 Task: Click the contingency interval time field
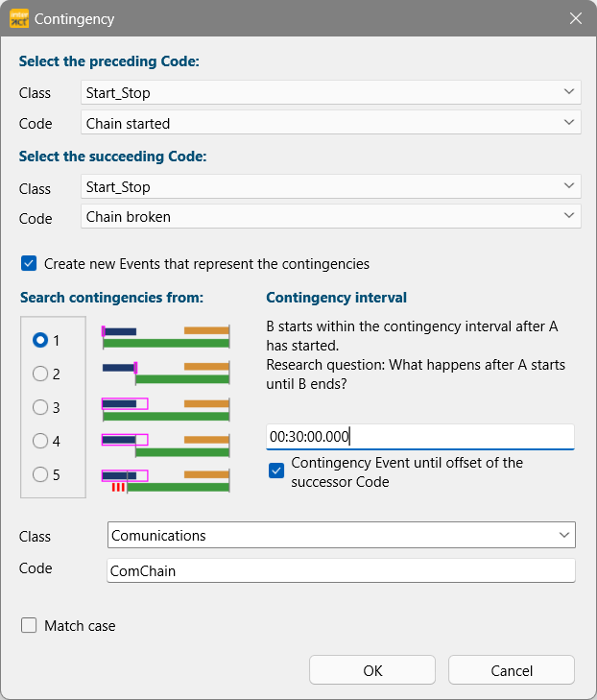coord(419,437)
